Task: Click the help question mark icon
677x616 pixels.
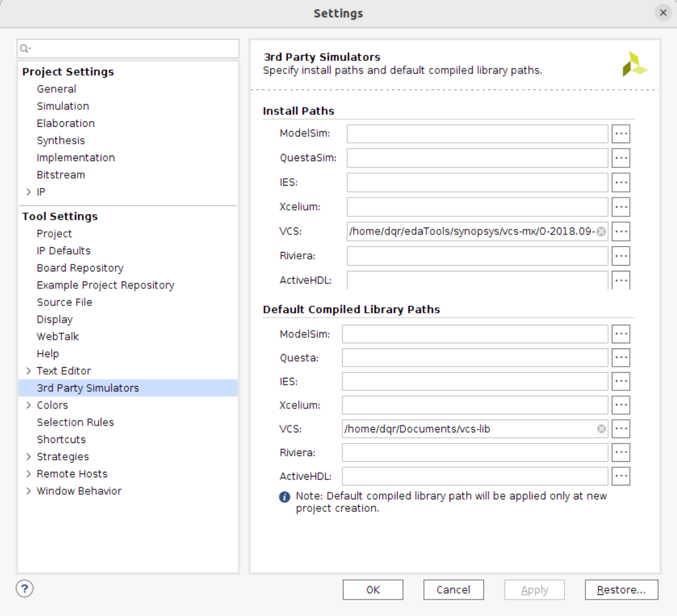Action: (25, 589)
